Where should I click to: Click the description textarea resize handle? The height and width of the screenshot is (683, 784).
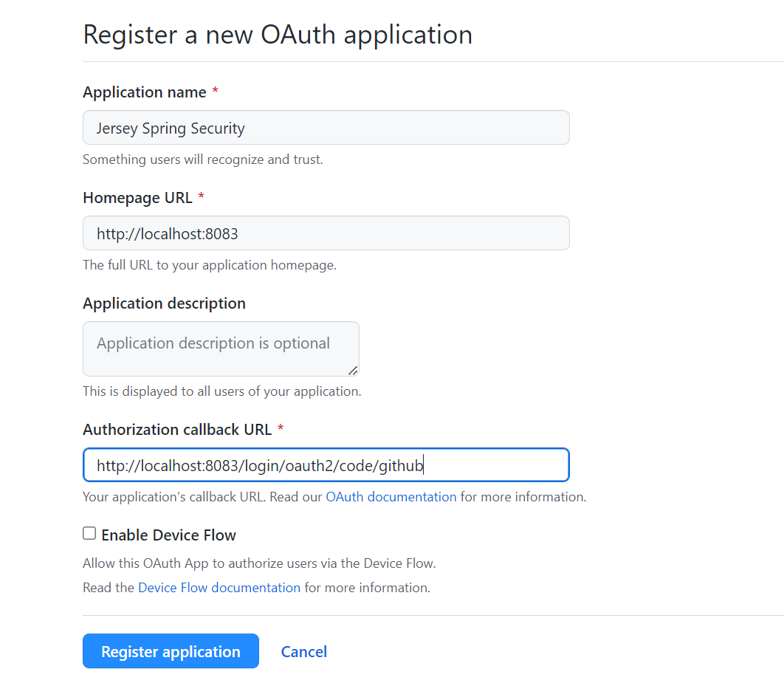click(x=353, y=370)
